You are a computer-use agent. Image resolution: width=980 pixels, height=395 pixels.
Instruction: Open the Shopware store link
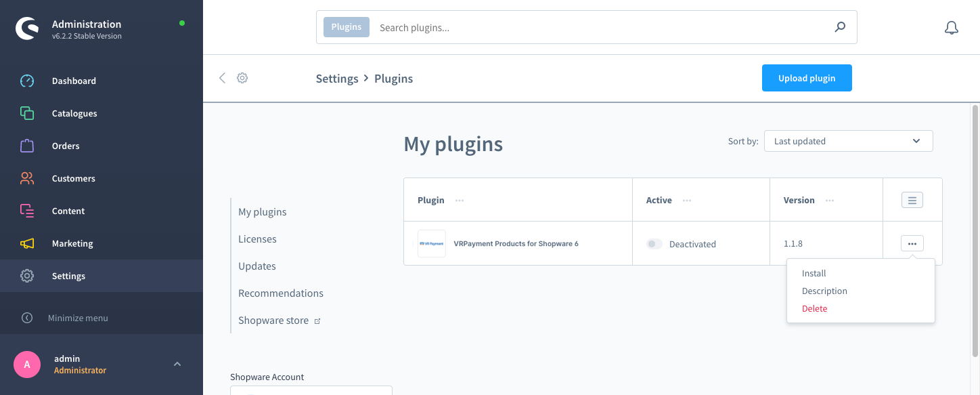(274, 320)
